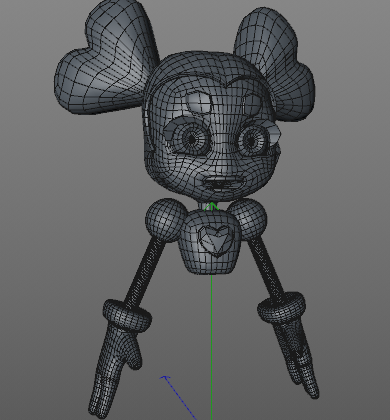Viewport: 390px width, 420px height.
Task: Select the shoulder sphere on the viewport's left
Action: tap(166, 220)
